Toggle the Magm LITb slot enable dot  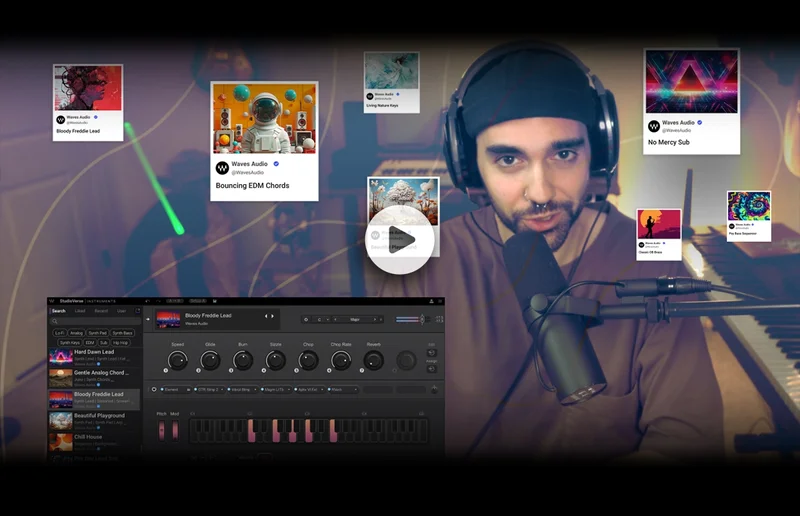[x=262, y=389]
